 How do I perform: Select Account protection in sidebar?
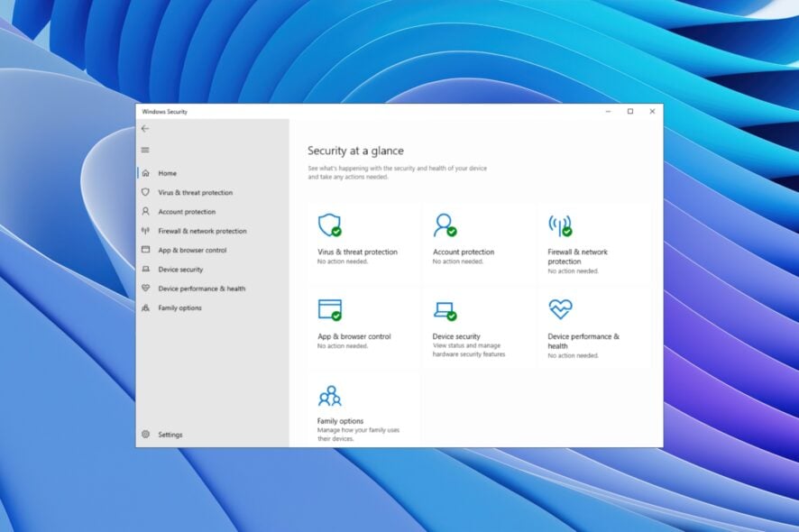click(187, 212)
